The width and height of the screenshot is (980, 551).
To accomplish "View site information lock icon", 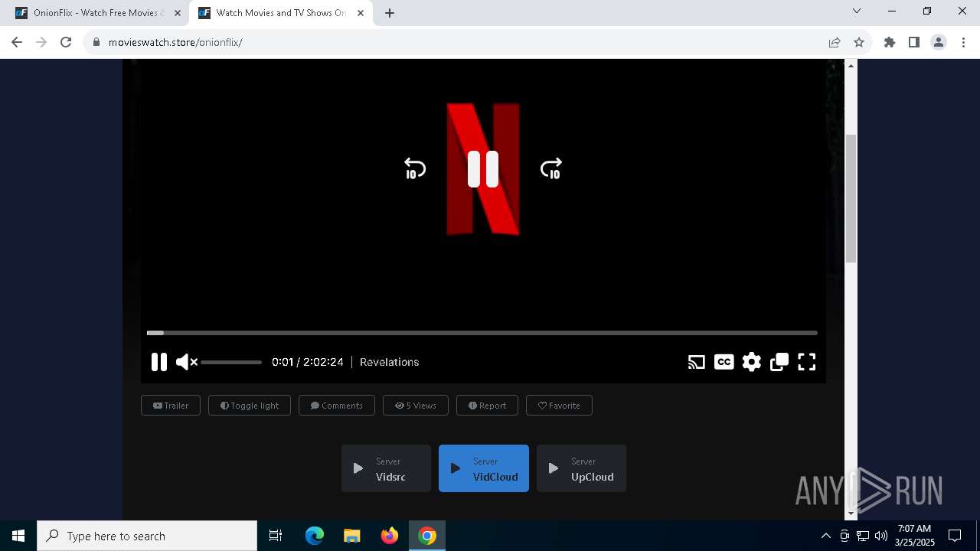I will (x=96, y=42).
